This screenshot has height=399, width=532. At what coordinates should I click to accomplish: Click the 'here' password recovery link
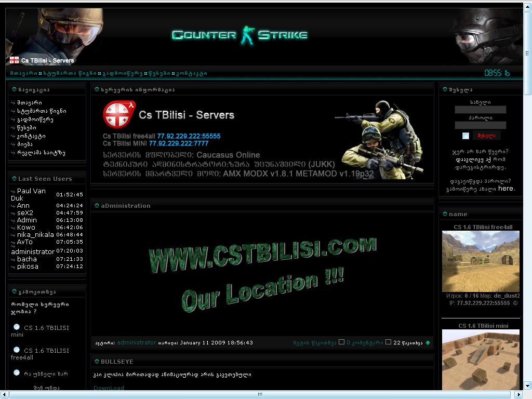[x=506, y=189]
